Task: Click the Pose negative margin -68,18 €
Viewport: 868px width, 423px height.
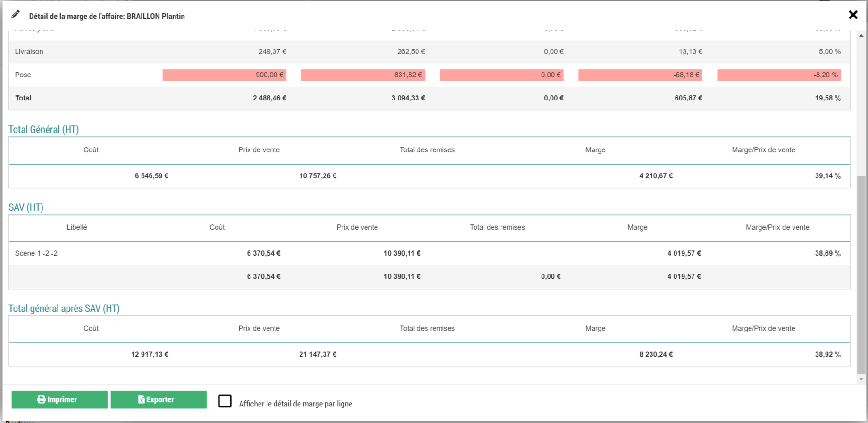Action: pyautogui.click(x=640, y=75)
